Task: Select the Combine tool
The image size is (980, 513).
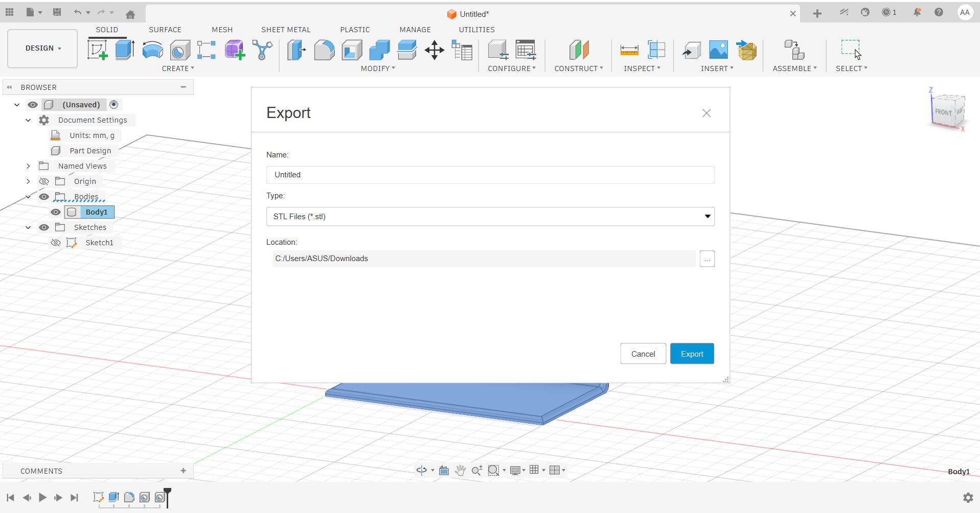Action: point(379,50)
